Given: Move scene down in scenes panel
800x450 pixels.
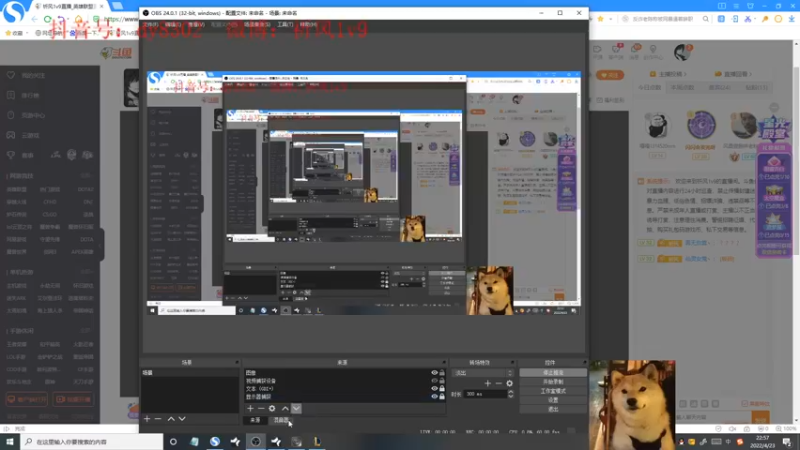Looking at the screenshot, I should pyautogui.click(x=182, y=418).
